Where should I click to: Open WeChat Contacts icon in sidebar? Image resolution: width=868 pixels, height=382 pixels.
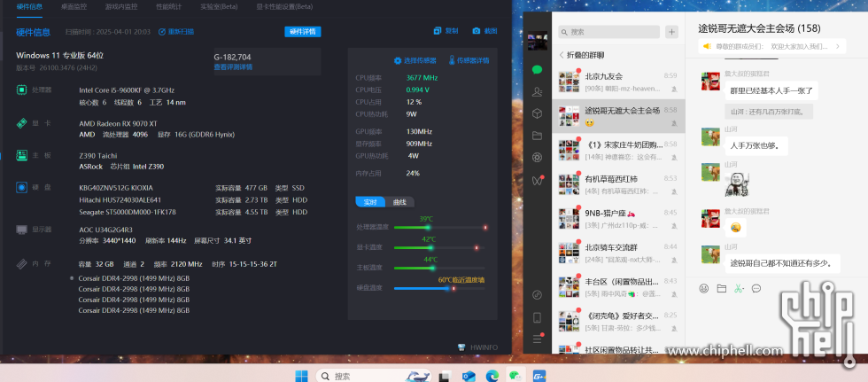point(537,92)
